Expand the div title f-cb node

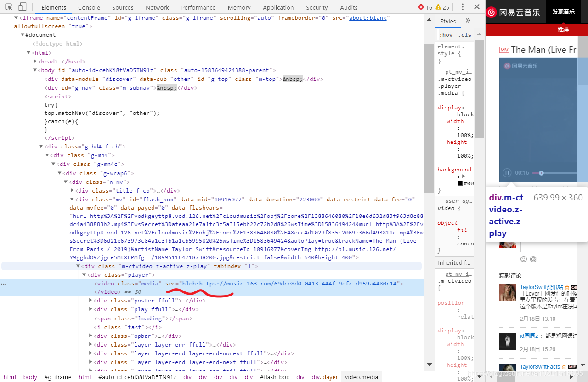[x=72, y=191]
